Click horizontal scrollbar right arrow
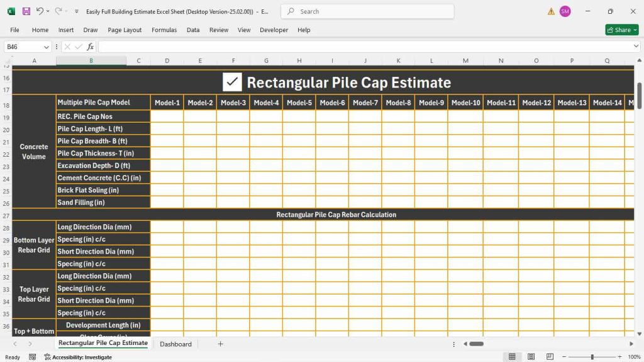The height and width of the screenshot is (362, 644). pyautogui.click(x=631, y=344)
